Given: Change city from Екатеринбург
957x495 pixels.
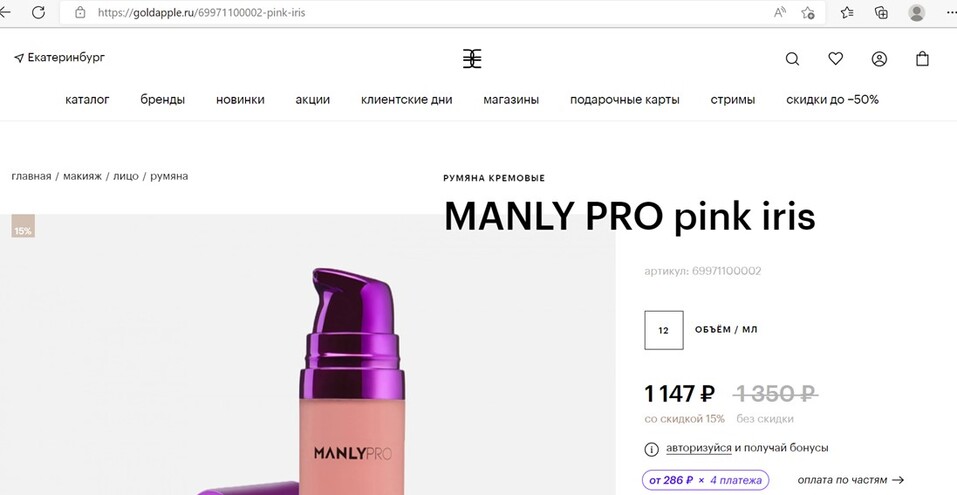Looking at the screenshot, I should pyautogui.click(x=59, y=58).
